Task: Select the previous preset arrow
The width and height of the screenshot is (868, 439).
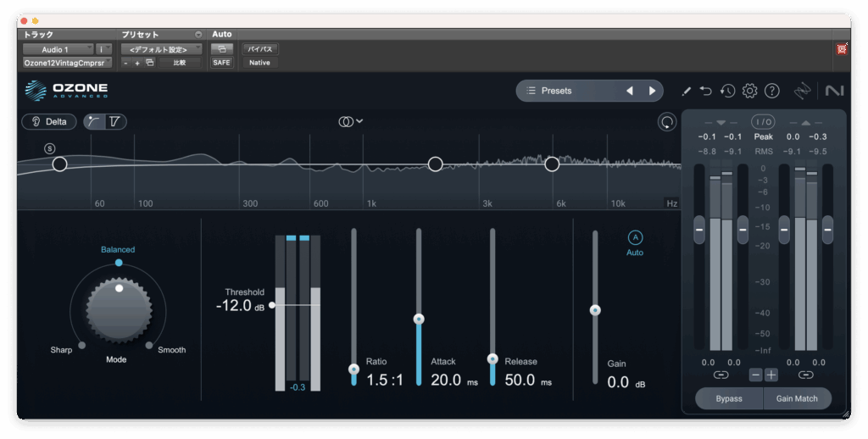Action: point(629,91)
